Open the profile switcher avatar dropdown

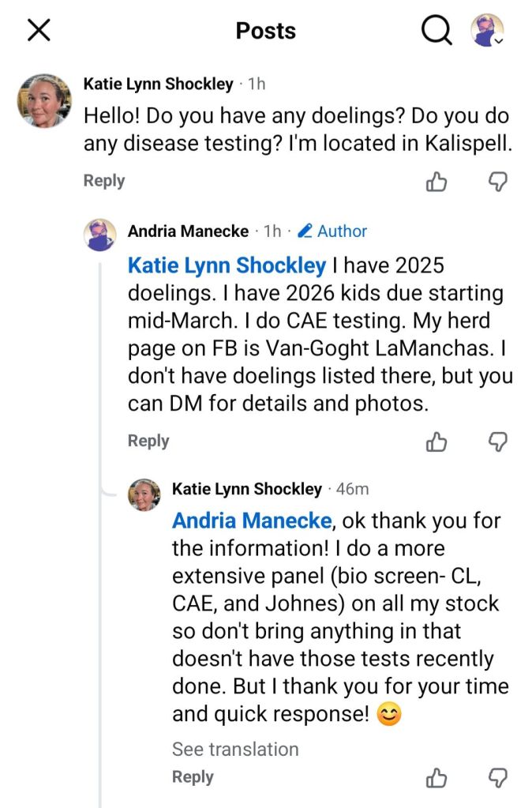click(x=488, y=31)
